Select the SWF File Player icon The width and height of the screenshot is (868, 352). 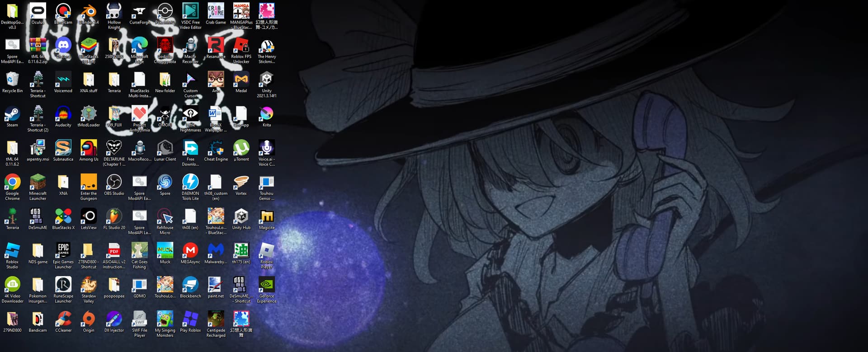[x=140, y=319]
